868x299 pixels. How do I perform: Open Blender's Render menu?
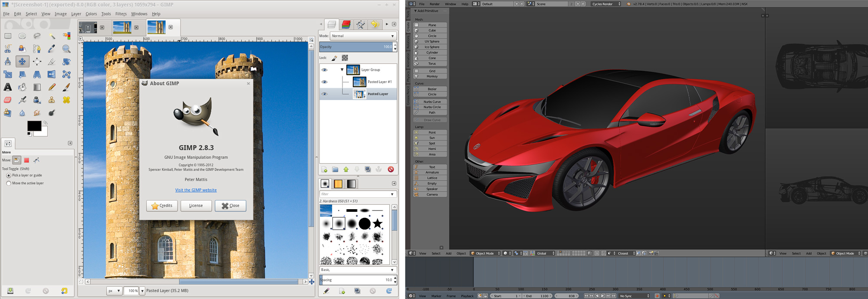coord(434,4)
